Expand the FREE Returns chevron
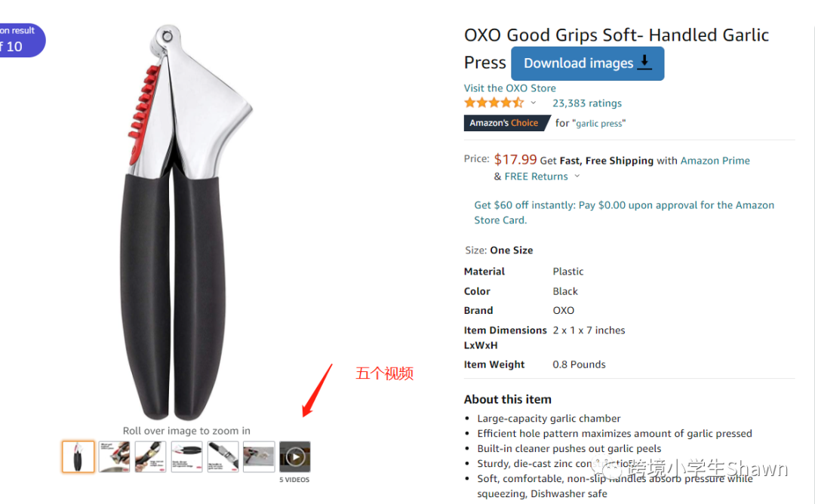Image resolution: width=815 pixels, height=504 pixels. click(577, 177)
